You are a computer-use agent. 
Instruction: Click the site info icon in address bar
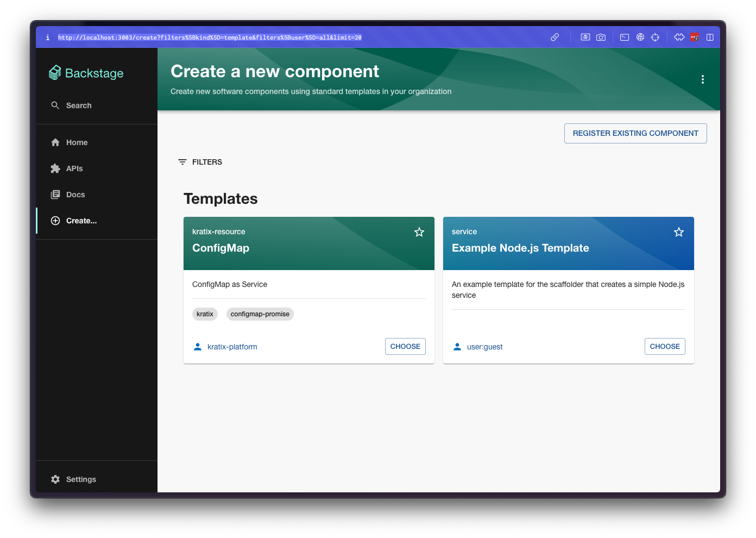(x=48, y=37)
